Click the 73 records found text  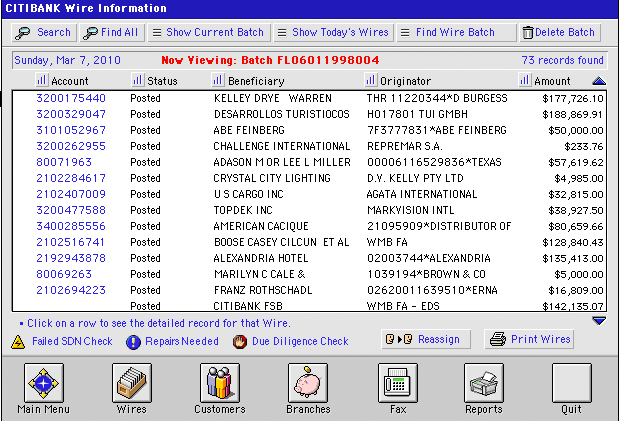pyautogui.click(x=563, y=60)
